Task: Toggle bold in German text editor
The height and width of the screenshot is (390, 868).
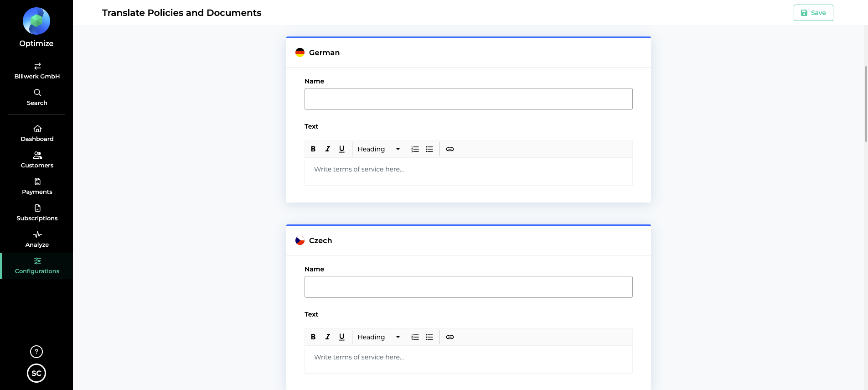Action: [313, 149]
